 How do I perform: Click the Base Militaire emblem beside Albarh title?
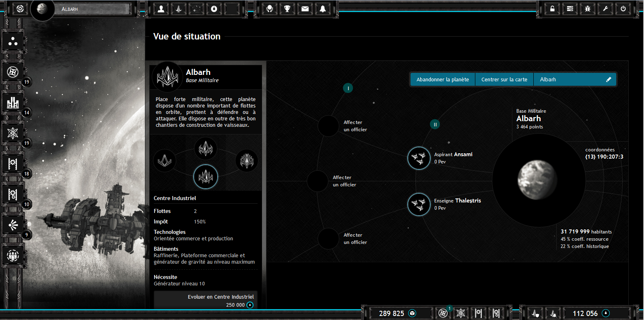tap(167, 76)
